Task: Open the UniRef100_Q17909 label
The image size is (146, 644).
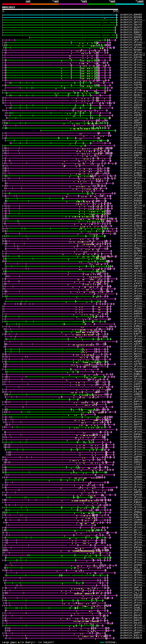Action: point(131,233)
